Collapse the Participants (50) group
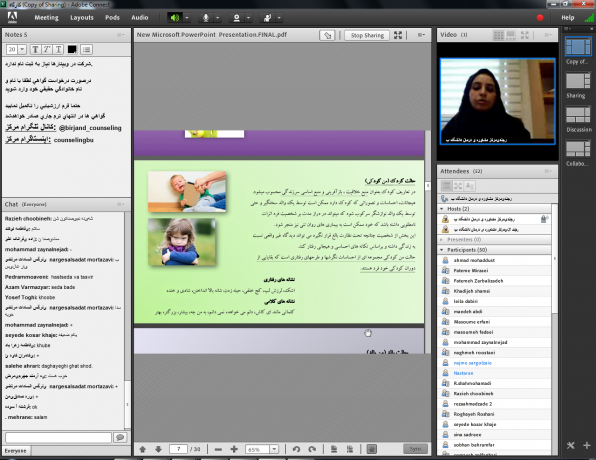 (442, 250)
